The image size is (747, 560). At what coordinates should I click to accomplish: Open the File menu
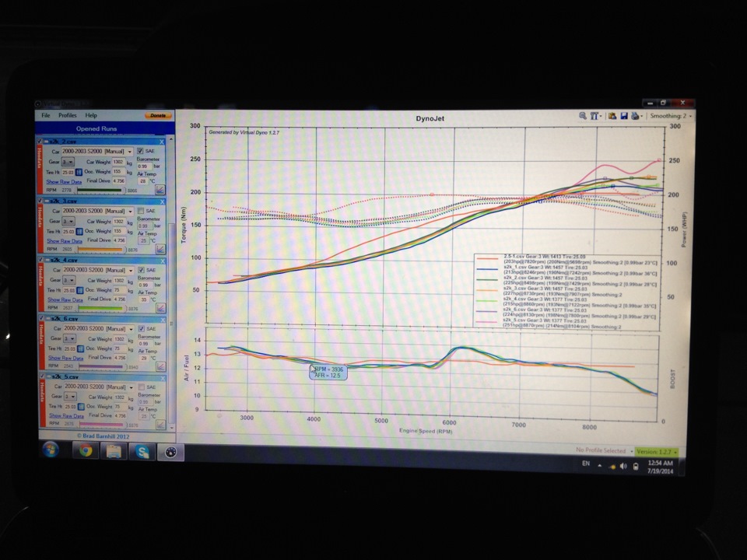click(46, 115)
